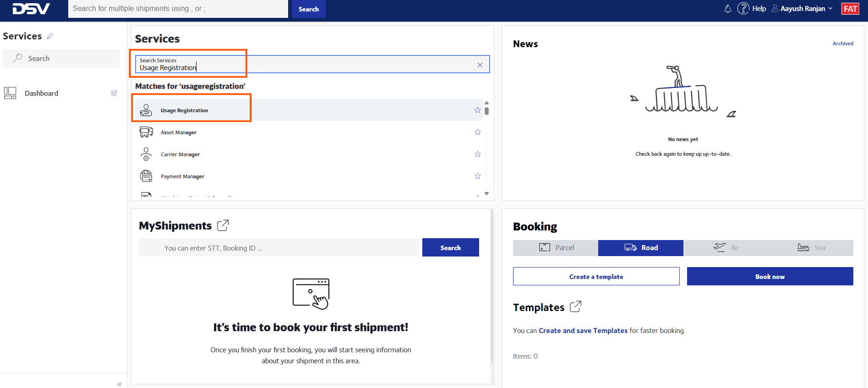Click the FAT environment badge
This screenshot has height=388, width=868.
click(x=850, y=9)
